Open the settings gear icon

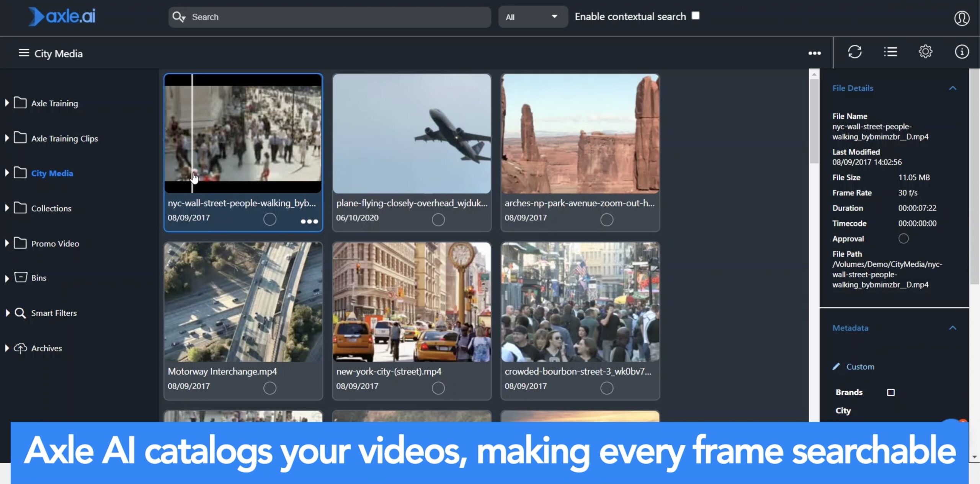point(925,52)
